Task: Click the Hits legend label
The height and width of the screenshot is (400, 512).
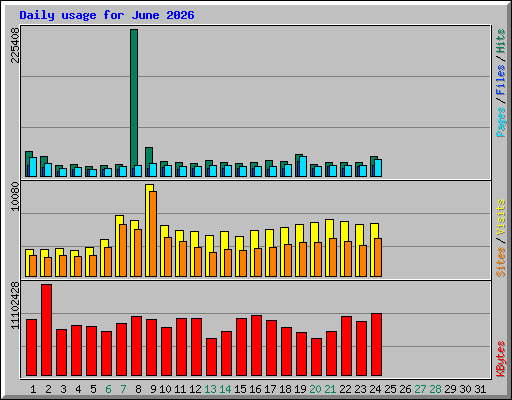Action: 501,41
